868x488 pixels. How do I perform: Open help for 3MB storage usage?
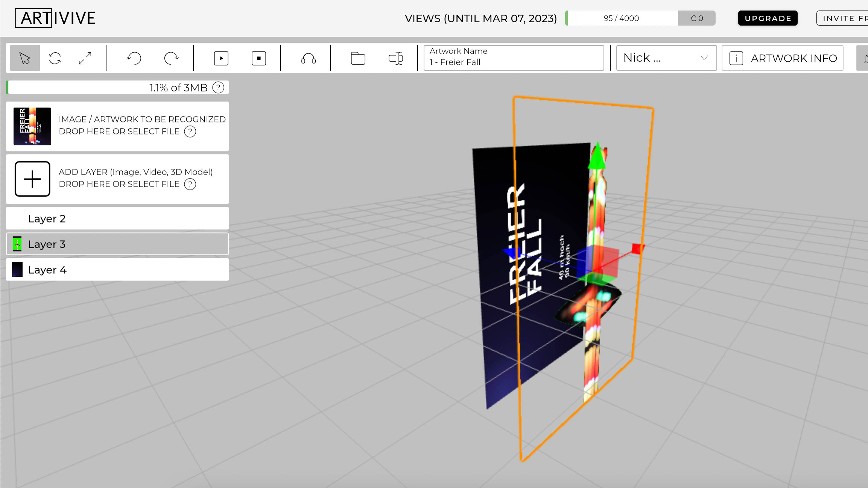218,88
